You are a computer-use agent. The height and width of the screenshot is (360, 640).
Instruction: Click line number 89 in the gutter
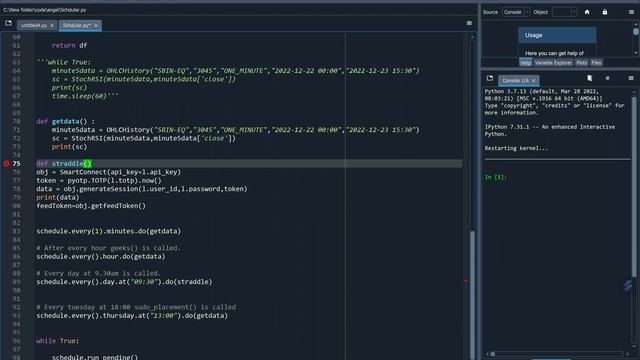[16, 282]
